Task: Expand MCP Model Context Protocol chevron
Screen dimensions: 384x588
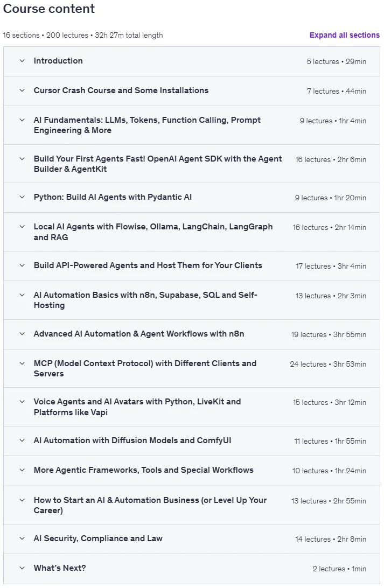Action: tap(22, 363)
